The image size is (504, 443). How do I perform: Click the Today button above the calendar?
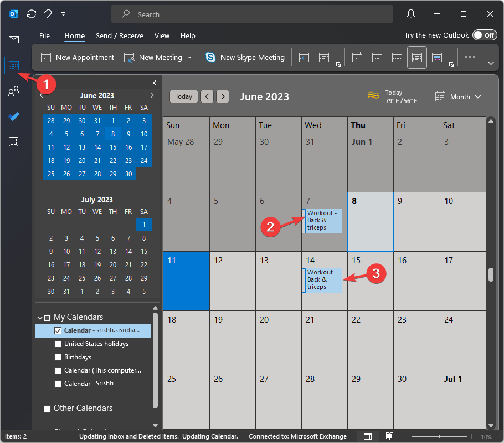pyautogui.click(x=183, y=96)
